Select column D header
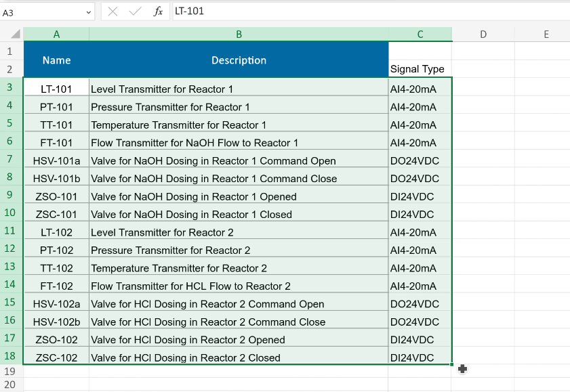The height and width of the screenshot is (392, 570). 483,35
